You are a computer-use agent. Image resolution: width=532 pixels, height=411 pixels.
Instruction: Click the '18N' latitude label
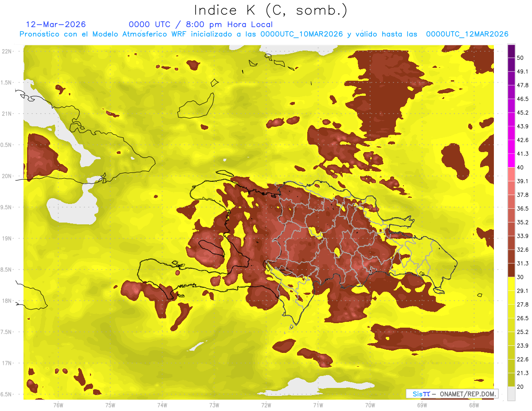point(8,301)
